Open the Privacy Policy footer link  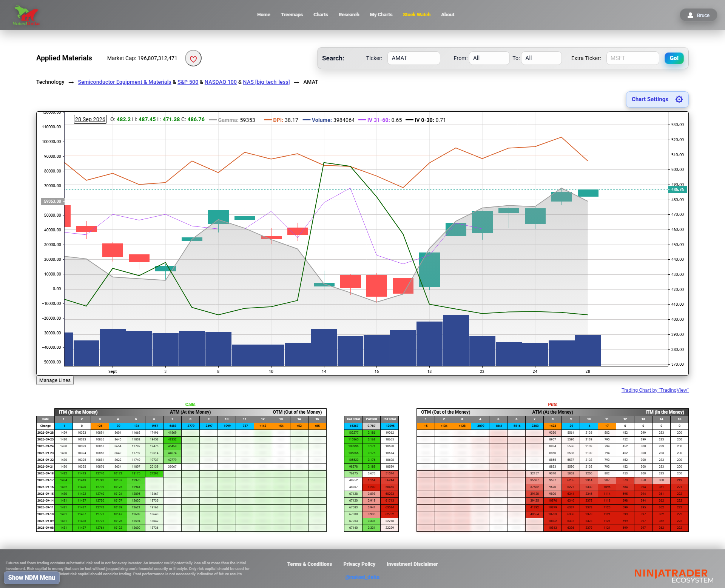point(359,564)
